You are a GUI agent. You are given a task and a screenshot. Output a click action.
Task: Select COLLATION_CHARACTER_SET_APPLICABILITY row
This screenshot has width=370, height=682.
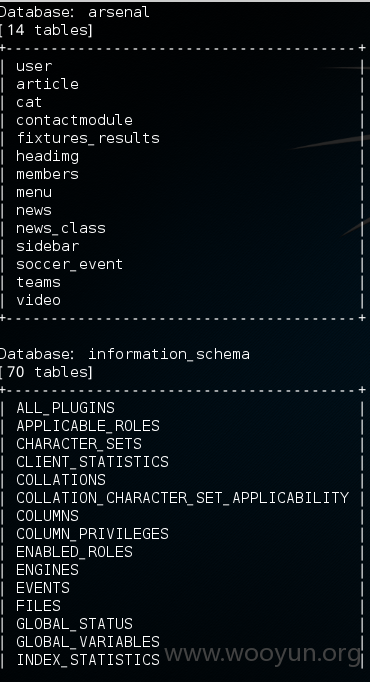pyautogui.click(x=182, y=498)
